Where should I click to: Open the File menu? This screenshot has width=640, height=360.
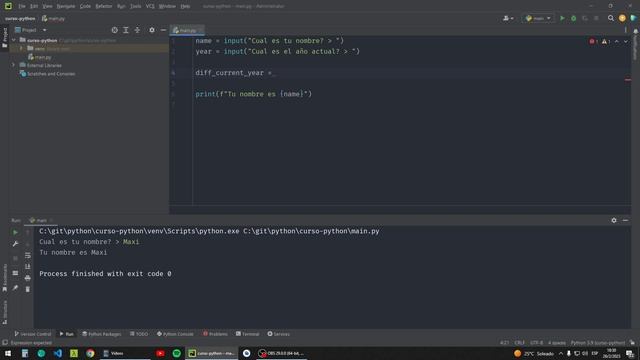click(x=22, y=6)
